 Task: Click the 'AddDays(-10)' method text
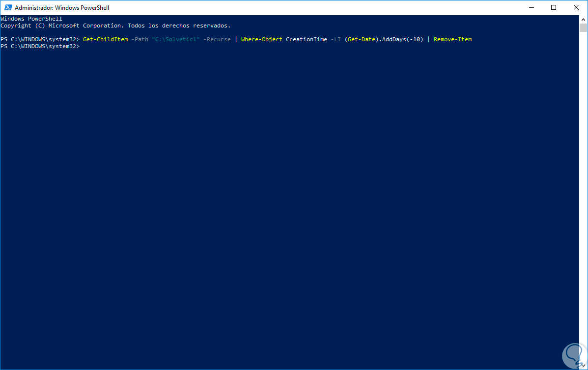click(403, 39)
